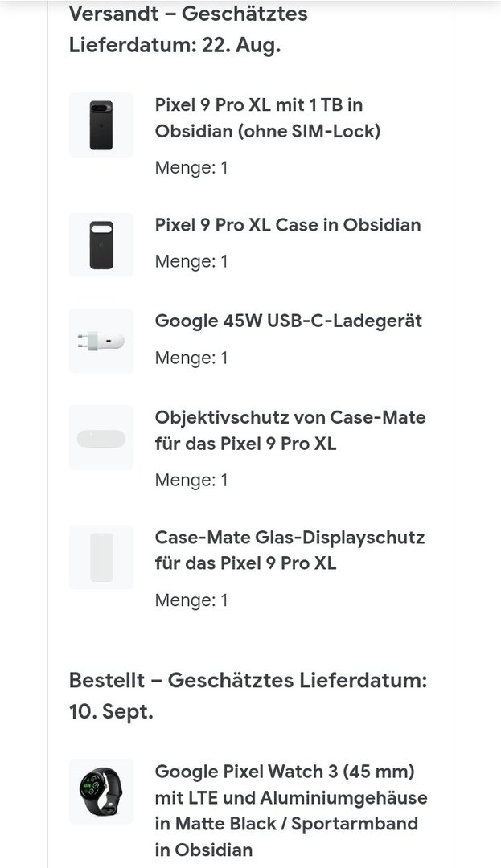Click the 45W USB-C charger product image
Screen dimensions: 501x868
point(101,341)
